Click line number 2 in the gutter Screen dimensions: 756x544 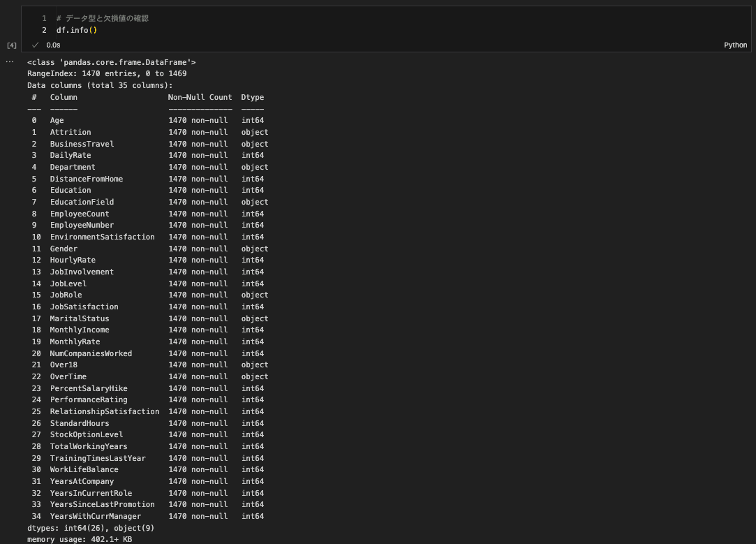point(44,30)
